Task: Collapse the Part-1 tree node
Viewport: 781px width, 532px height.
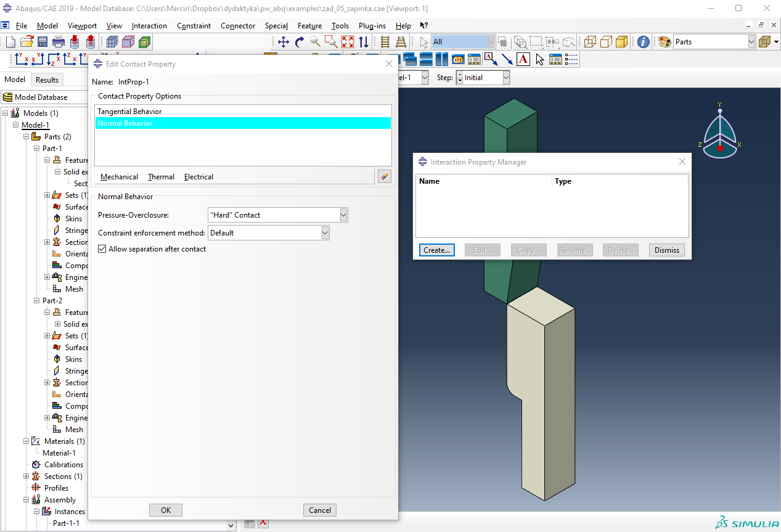Action: pos(36,149)
